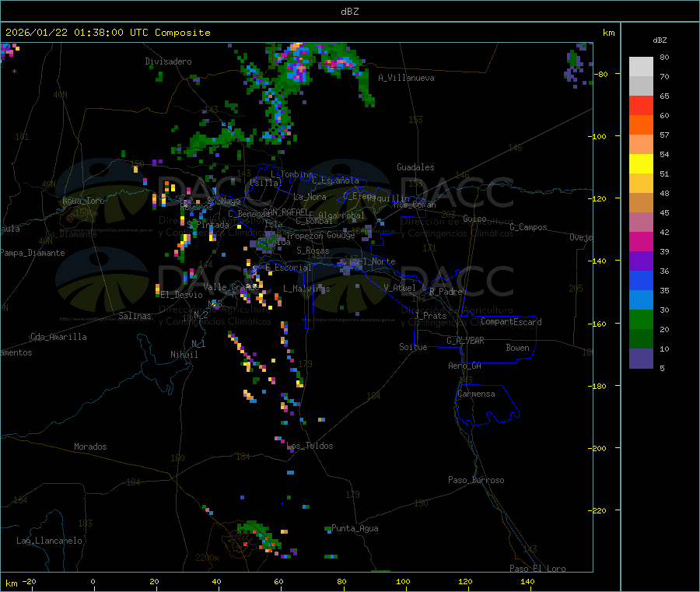Screen dimensions: 700x592
Task: Select the L_Malvinas map label
Action: (x=306, y=289)
